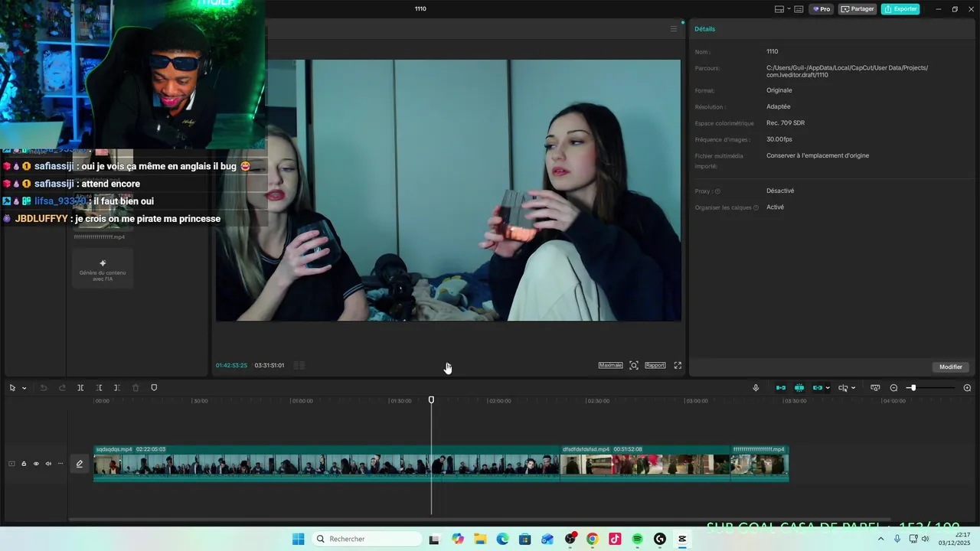Open the player panel menu icon
The width and height of the screenshot is (980, 551).
[x=674, y=29]
